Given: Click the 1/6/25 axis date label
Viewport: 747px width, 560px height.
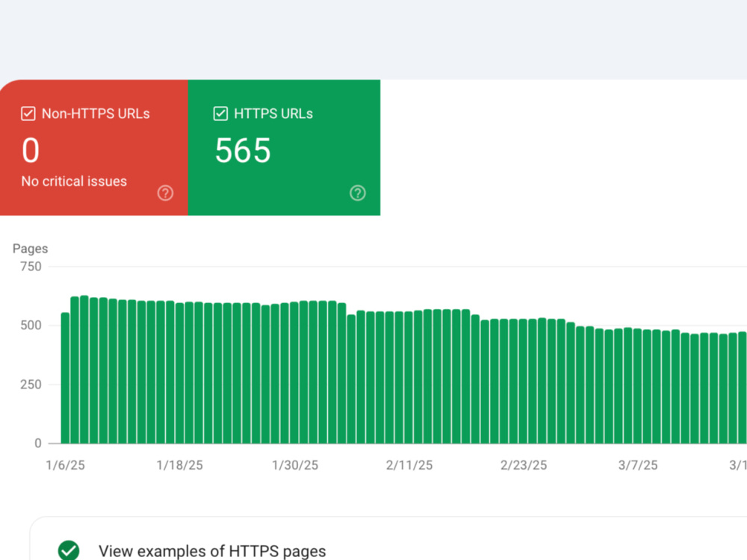Looking at the screenshot, I should tap(65, 465).
